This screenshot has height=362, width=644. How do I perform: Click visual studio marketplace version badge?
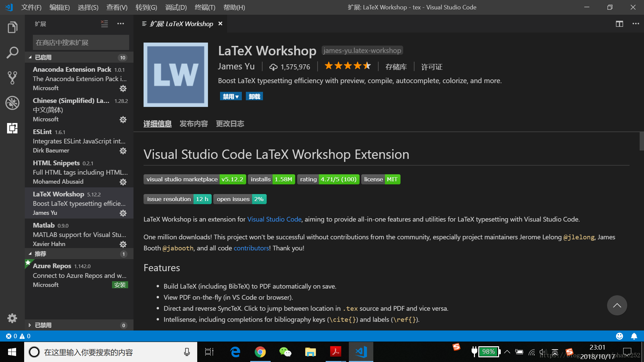coord(195,179)
